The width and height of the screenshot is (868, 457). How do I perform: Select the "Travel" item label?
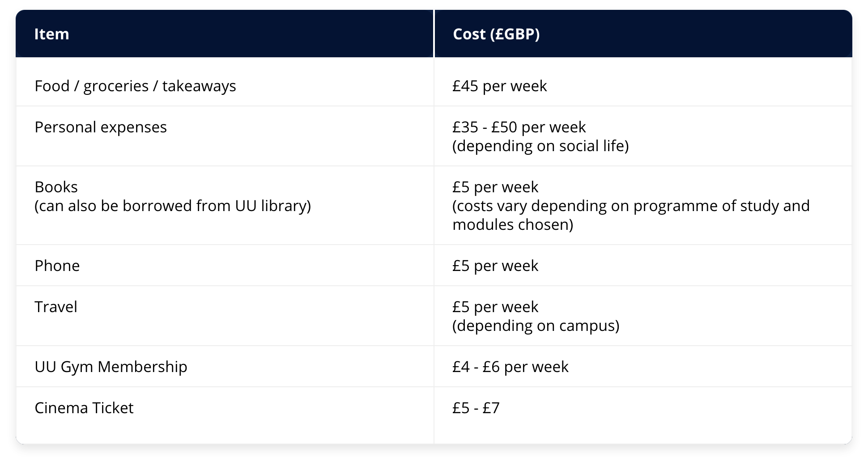(56, 307)
